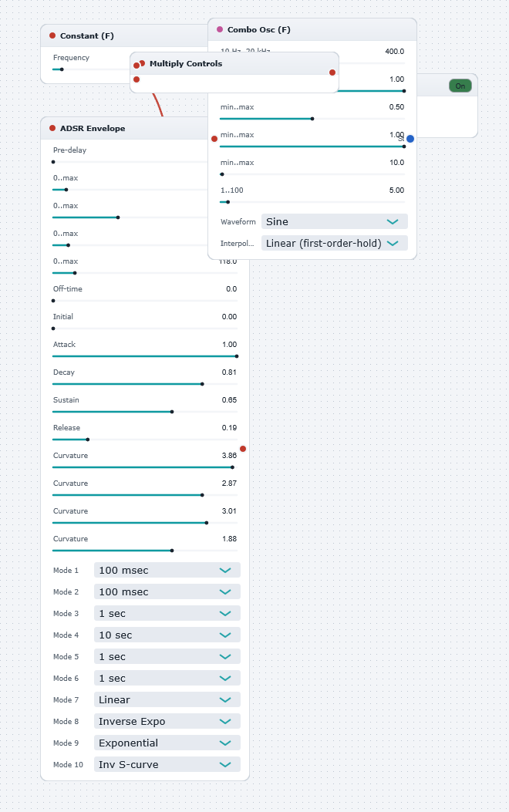The image size is (509, 812).
Task: Expand the Mode 8 dropdown showing Inverse Expo
Action: coord(167,721)
